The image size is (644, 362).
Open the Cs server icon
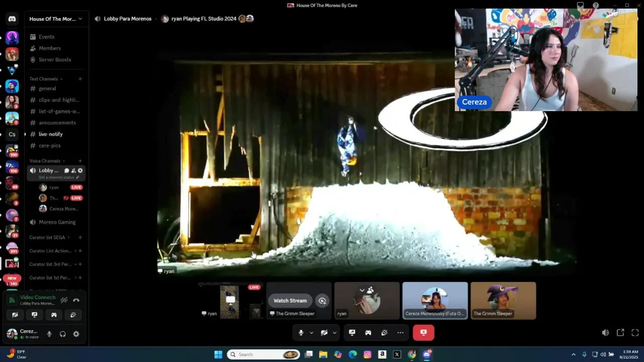pyautogui.click(x=12, y=134)
